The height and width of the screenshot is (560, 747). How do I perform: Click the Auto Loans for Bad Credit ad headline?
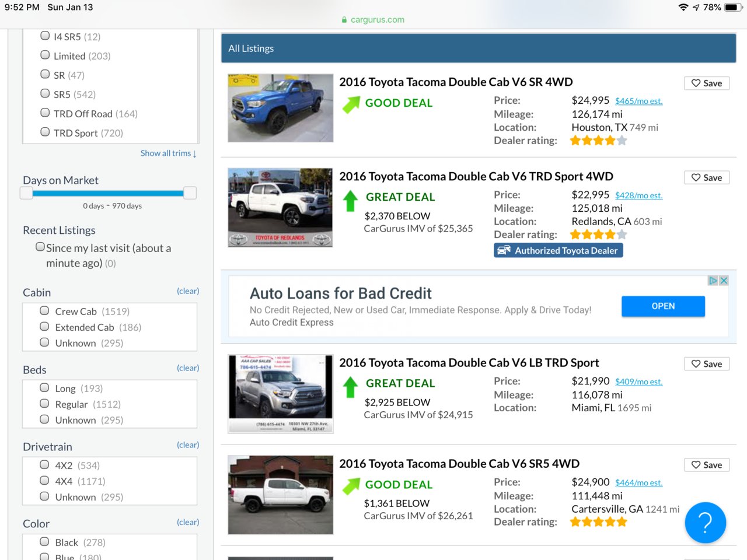coord(341,293)
